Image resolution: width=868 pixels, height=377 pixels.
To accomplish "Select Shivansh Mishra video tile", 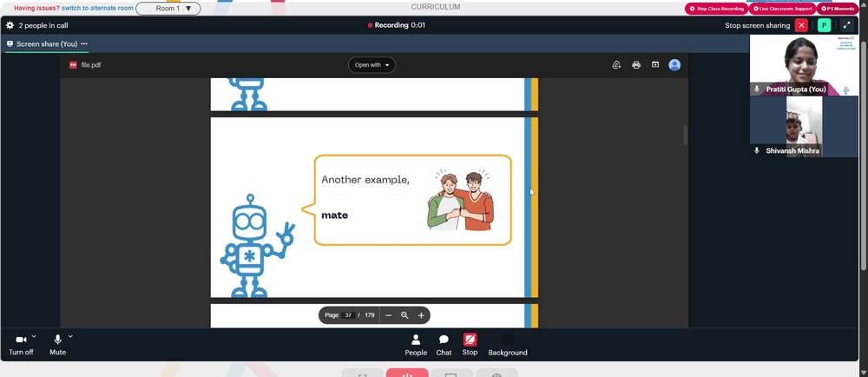I will coord(804,127).
